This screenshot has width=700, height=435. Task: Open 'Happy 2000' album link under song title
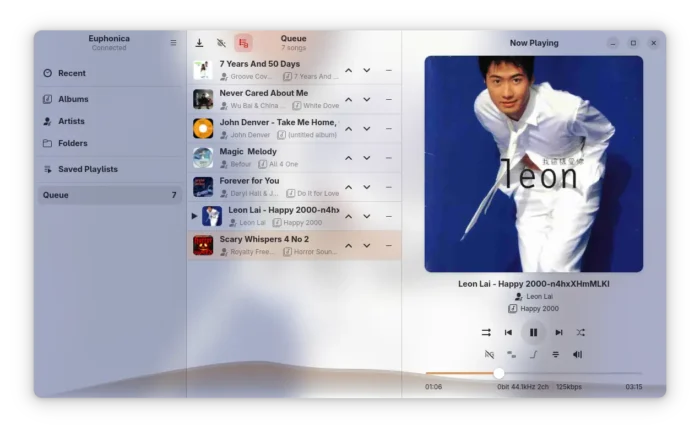click(538, 309)
